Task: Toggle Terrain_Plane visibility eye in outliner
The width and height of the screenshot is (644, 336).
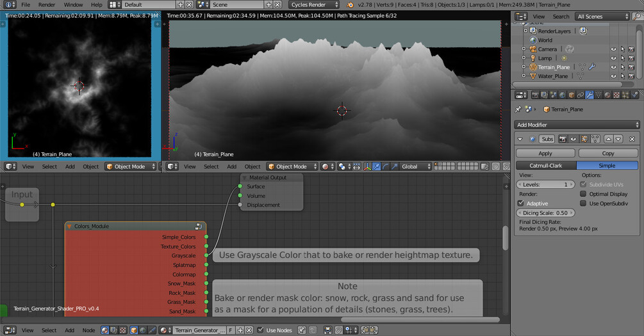Action: coord(613,67)
